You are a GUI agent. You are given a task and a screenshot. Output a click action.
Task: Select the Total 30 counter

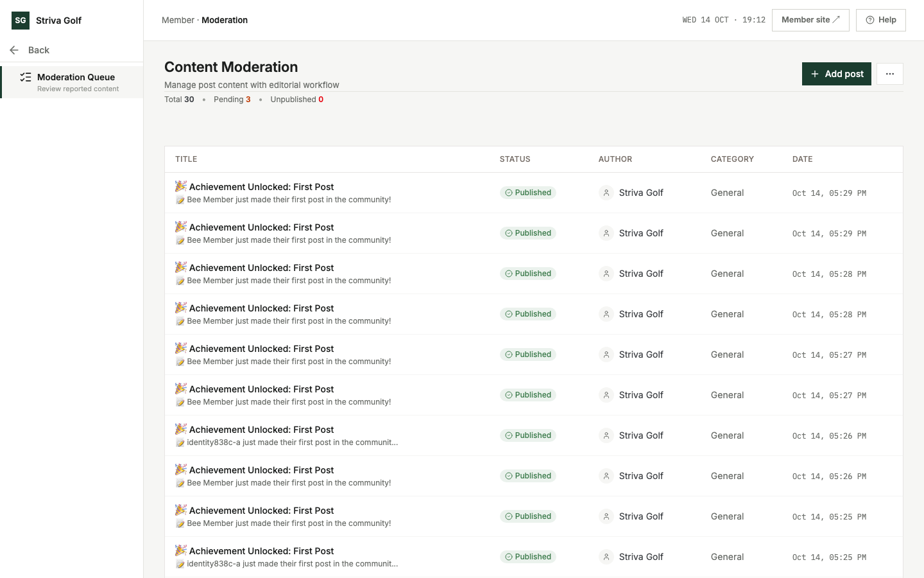click(x=179, y=100)
